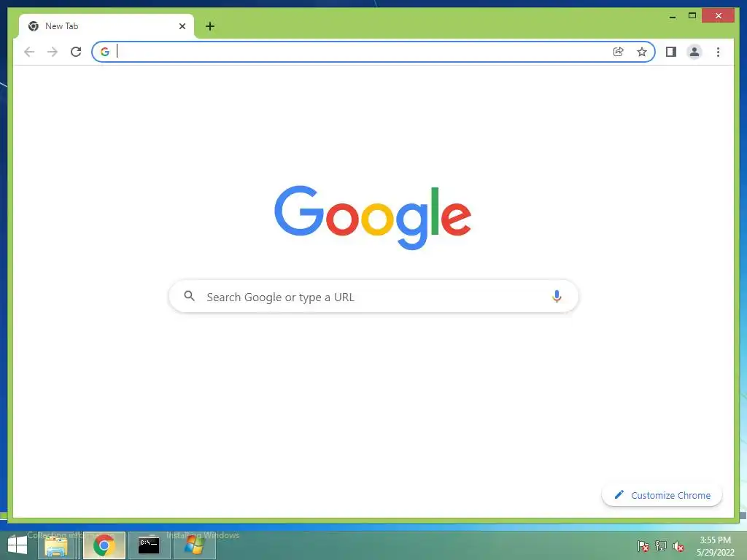The image size is (747, 560).
Task: Reload the current page
Action: point(76,52)
